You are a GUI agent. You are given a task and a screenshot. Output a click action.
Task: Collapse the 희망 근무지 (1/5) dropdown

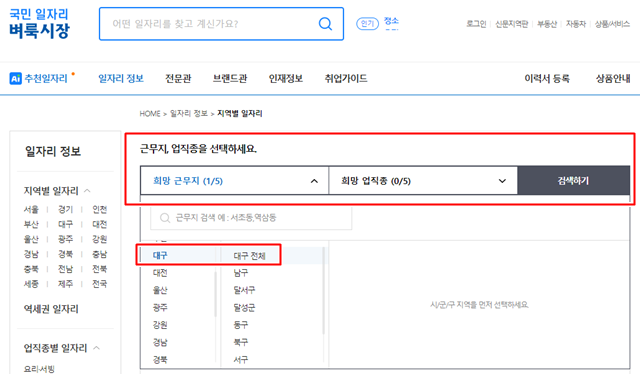234,180
